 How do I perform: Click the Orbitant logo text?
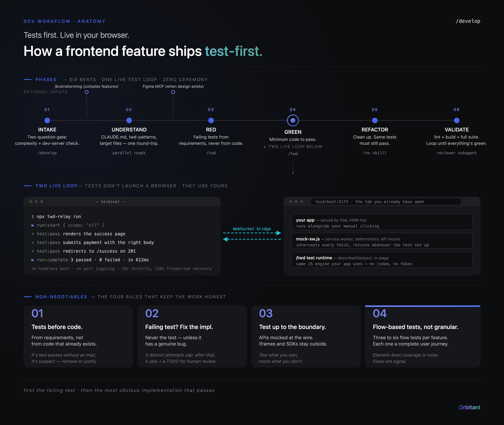click(470, 407)
